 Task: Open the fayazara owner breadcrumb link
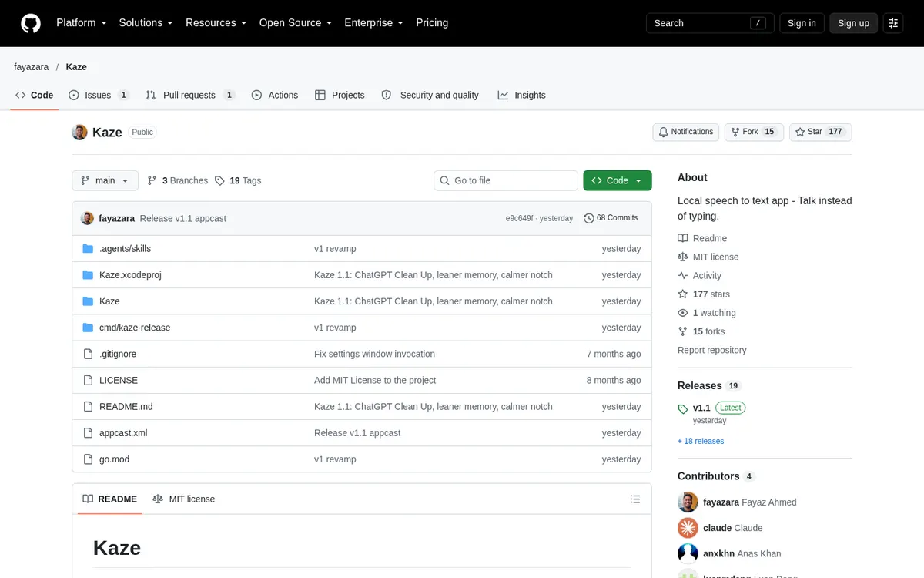32,67
